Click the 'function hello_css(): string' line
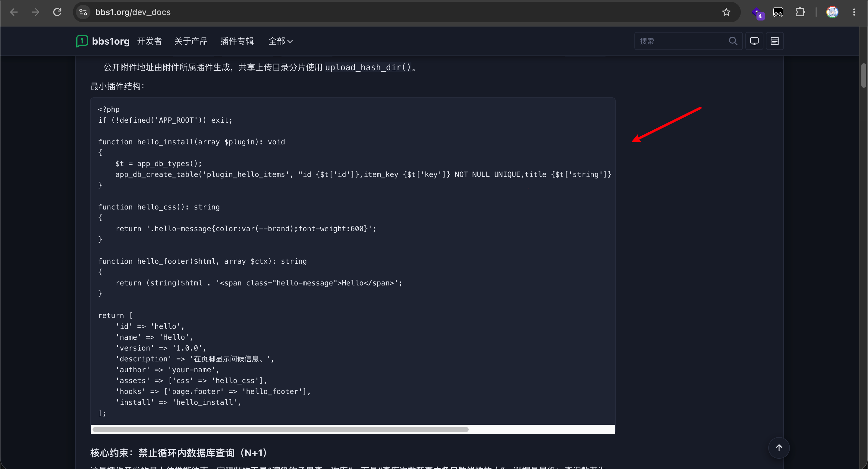868x469 pixels. (x=159, y=207)
